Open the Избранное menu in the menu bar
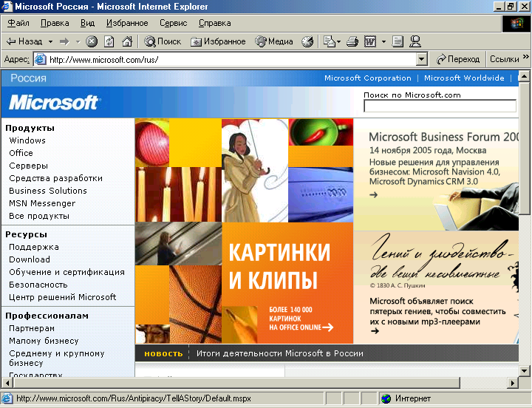Screen dimensions: 532x408 (x=127, y=23)
